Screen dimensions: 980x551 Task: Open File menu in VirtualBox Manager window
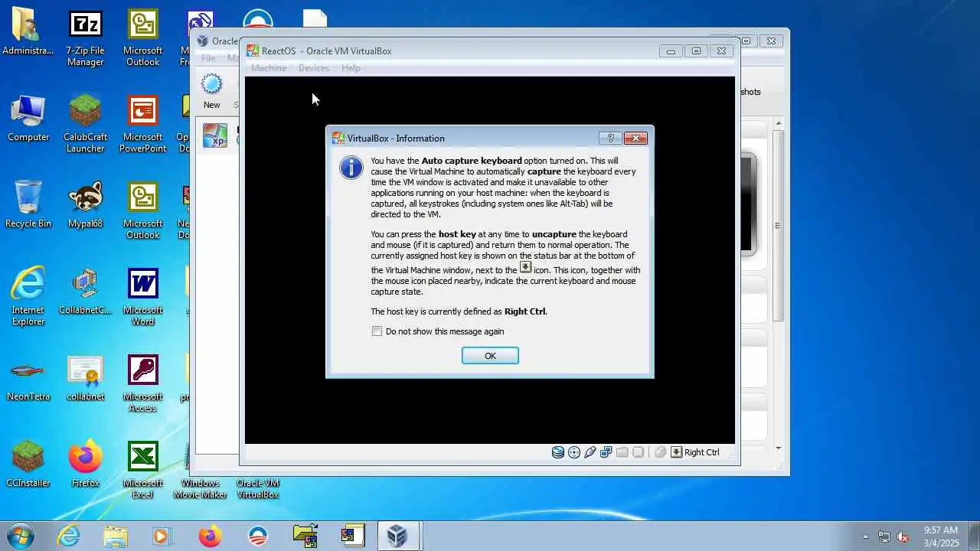(208, 58)
